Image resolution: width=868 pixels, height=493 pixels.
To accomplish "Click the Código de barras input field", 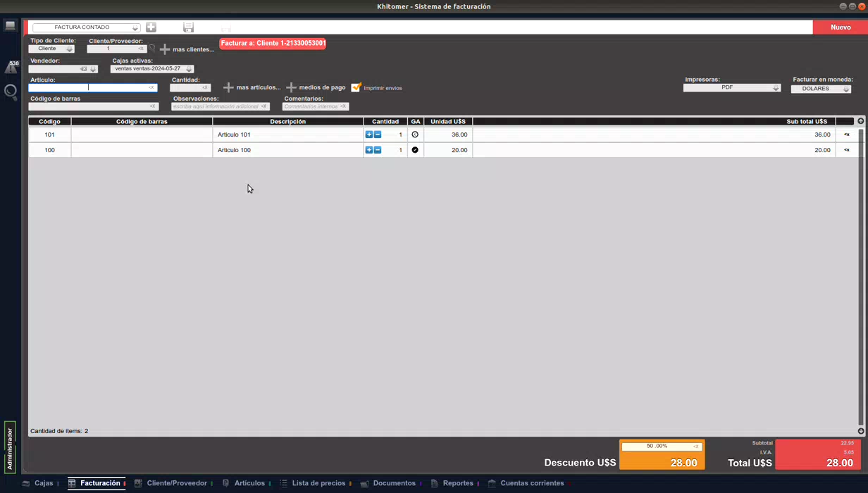I will point(93,106).
